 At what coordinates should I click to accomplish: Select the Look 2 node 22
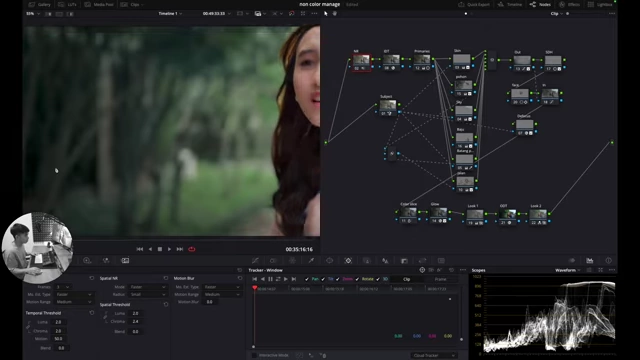(x=538, y=216)
